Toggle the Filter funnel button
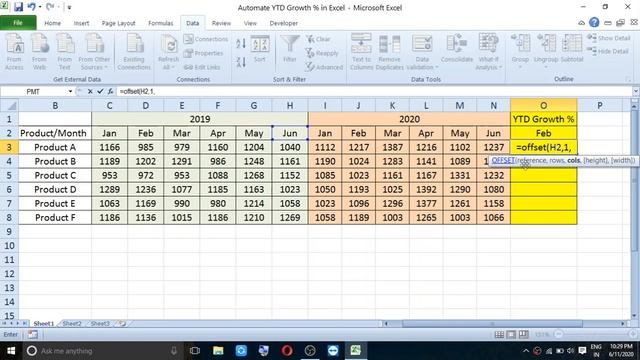This screenshot has height=360, width=640. point(290,49)
